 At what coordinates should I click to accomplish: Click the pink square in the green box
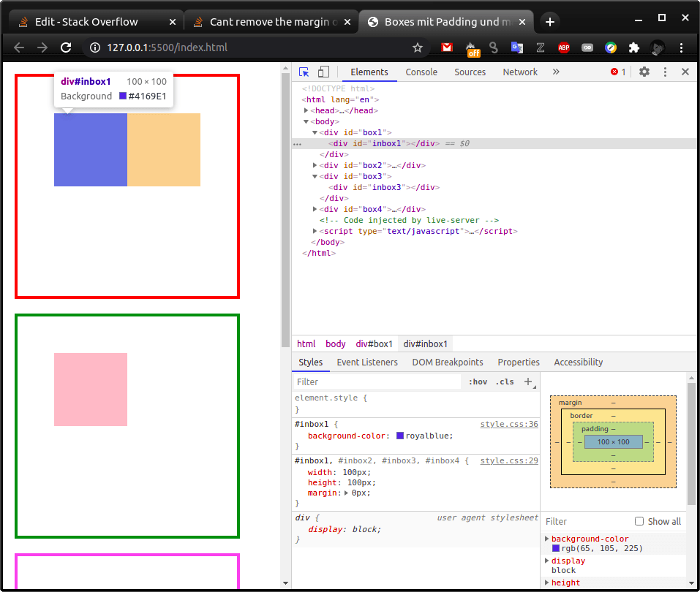pos(91,390)
